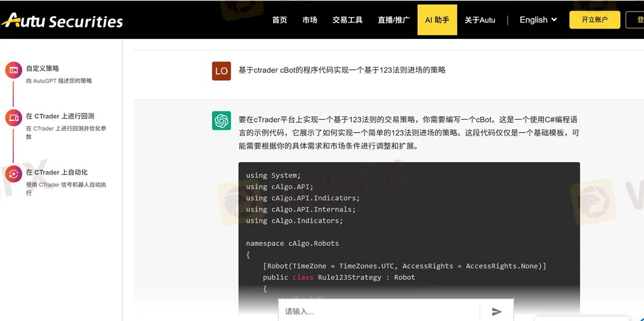The image size is (644, 321).
Task: Click the 在 CTrader 上进行回测 devices icon
Action: pyautogui.click(x=13, y=118)
